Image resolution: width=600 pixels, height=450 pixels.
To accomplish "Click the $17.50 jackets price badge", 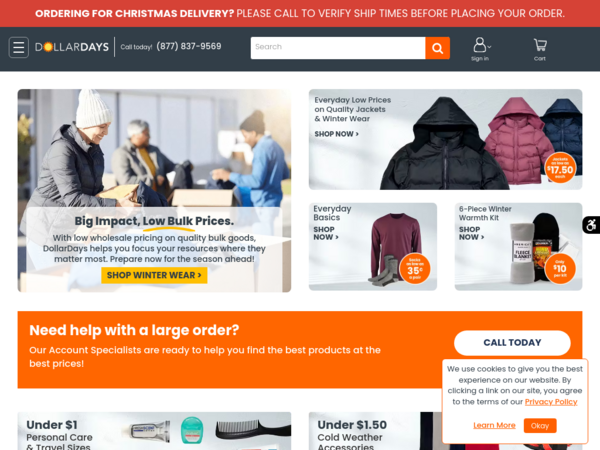I will coord(560,168).
